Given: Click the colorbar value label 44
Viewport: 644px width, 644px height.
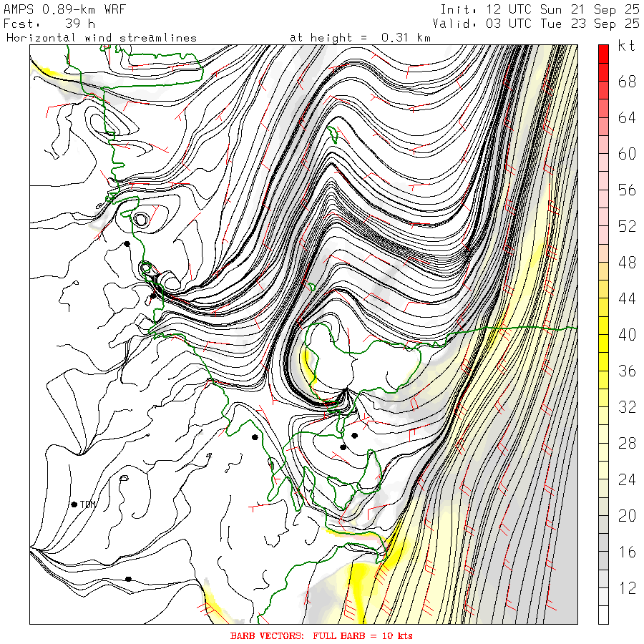Looking at the screenshot, I should 627,298.
